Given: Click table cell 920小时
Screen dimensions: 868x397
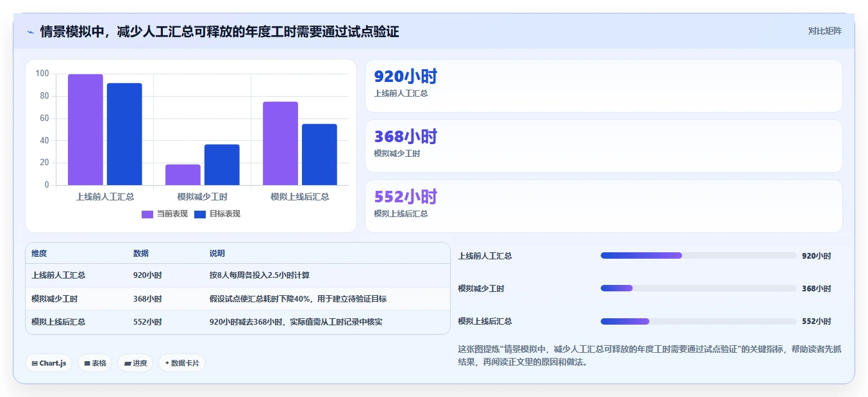Looking at the screenshot, I should [147, 275].
